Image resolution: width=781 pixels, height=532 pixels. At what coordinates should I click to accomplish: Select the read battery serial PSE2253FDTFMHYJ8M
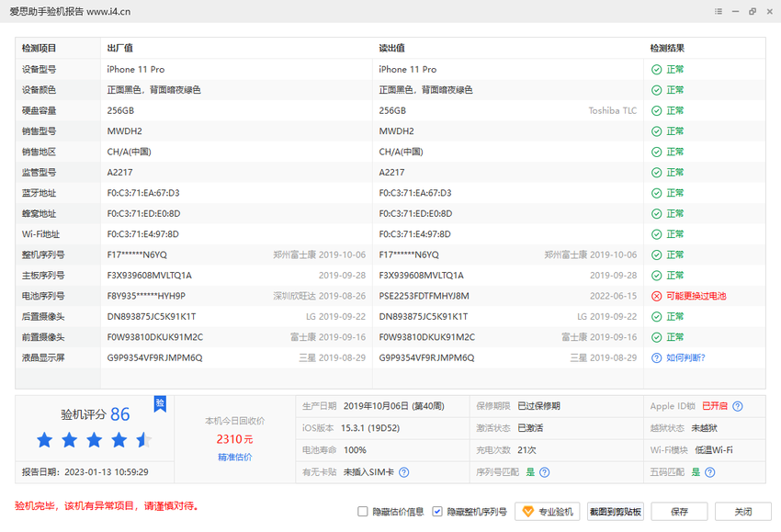click(424, 296)
